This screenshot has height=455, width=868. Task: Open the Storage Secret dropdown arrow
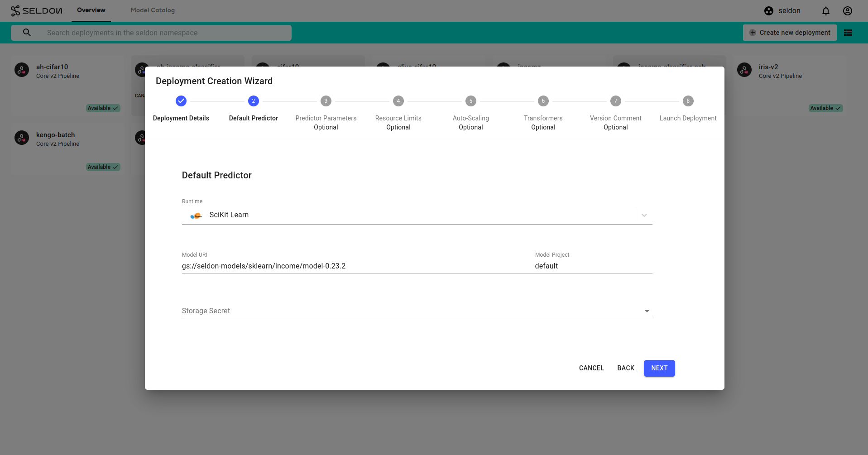click(x=647, y=311)
